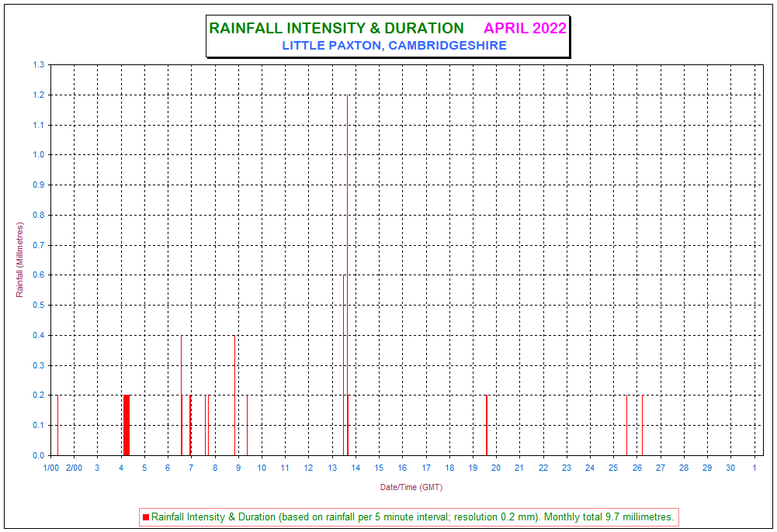Click the y-axis value 0.4
Image resolution: width=777 pixels, height=532 pixels.
pyautogui.click(x=38, y=336)
